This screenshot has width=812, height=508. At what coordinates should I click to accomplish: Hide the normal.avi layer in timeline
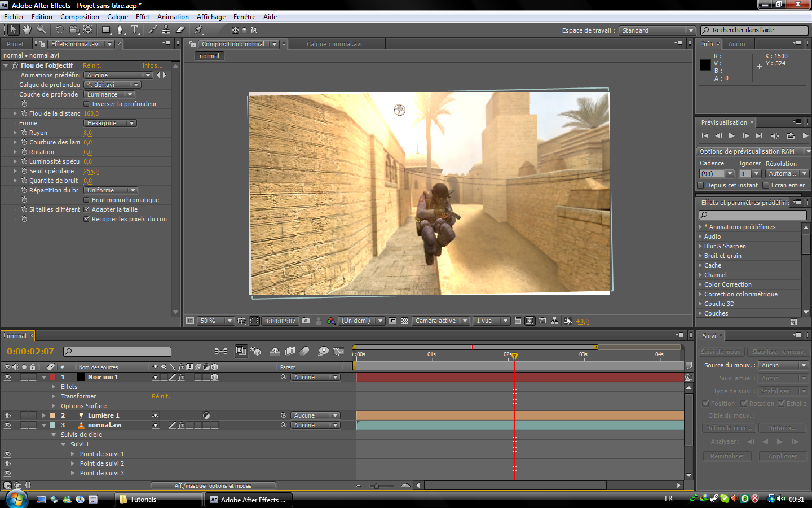[x=7, y=425]
